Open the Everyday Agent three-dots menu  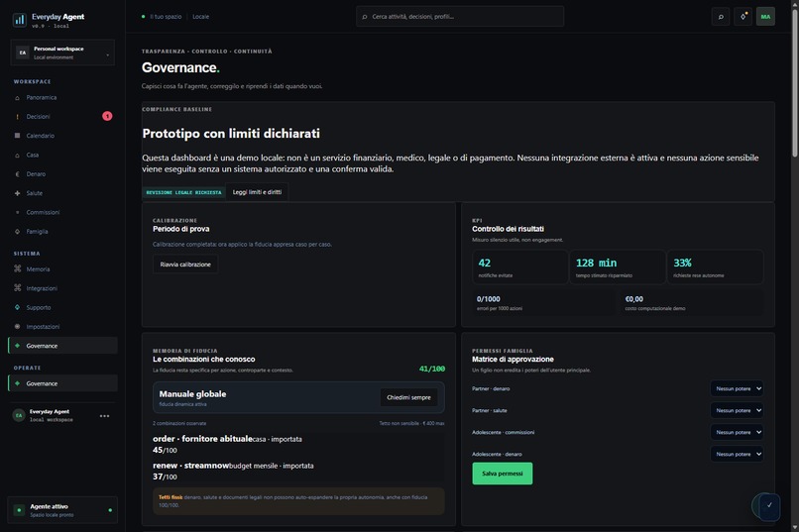104,416
